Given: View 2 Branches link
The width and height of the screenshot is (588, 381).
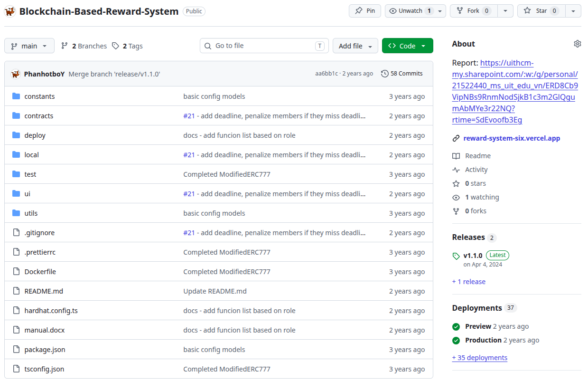Looking at the screenshot, I should coord(84,46).
